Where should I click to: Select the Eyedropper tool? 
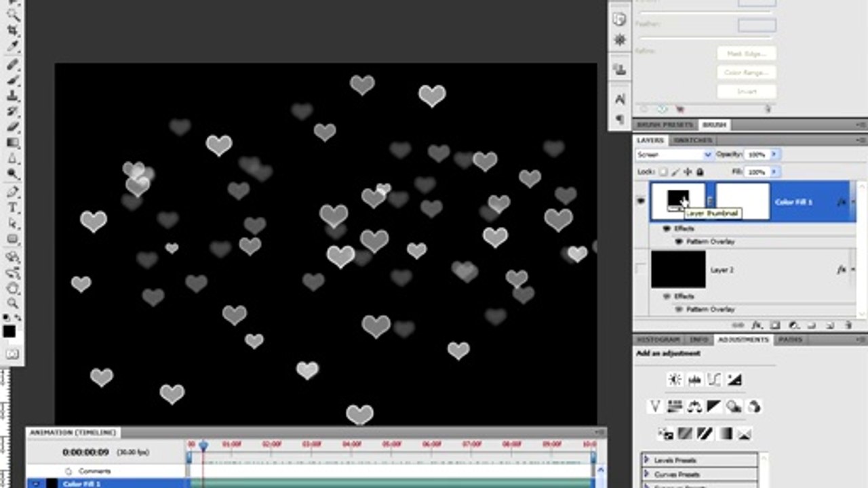pyautogui.click(x=13, y=46)
